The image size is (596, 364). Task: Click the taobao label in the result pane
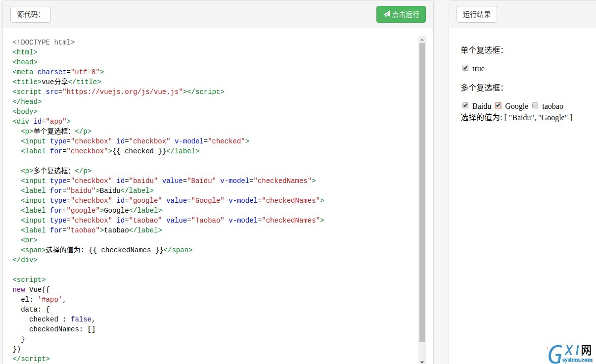pyautogui.click(x=552, y=106)
